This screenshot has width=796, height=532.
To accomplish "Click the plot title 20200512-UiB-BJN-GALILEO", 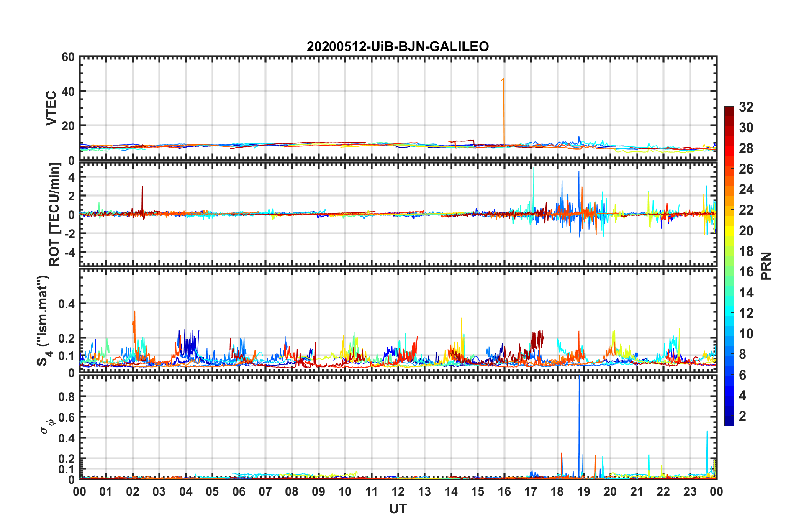I will (x=398, y=46).
